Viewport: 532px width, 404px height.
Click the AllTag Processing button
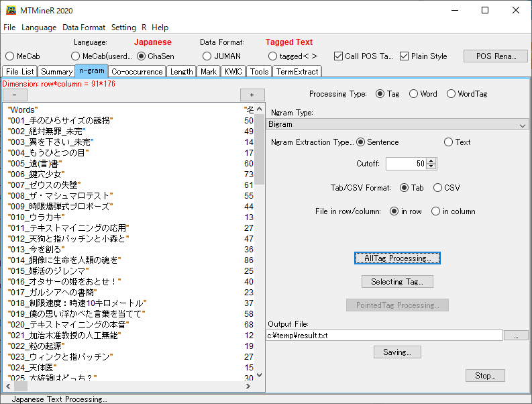tap(397, 258)
